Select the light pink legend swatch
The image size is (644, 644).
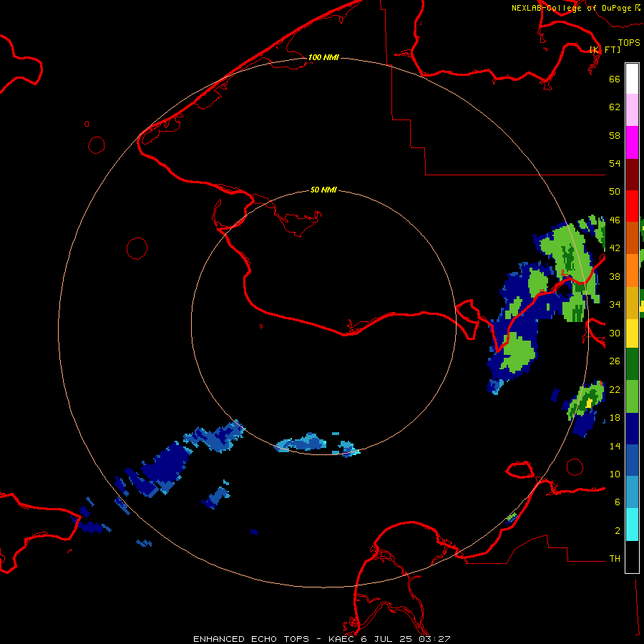[x=632, y=110]
